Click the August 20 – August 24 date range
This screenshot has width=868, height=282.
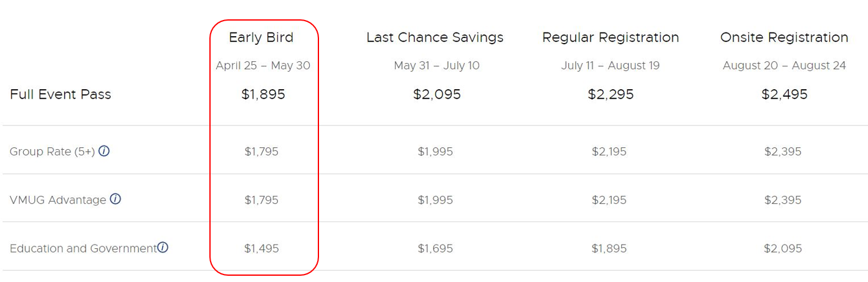pyautogui.click(x=785, y=66)
